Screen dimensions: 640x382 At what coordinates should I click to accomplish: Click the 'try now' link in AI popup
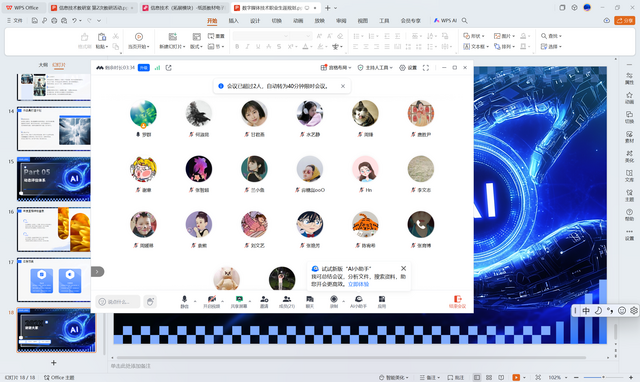tap(358, 284)
